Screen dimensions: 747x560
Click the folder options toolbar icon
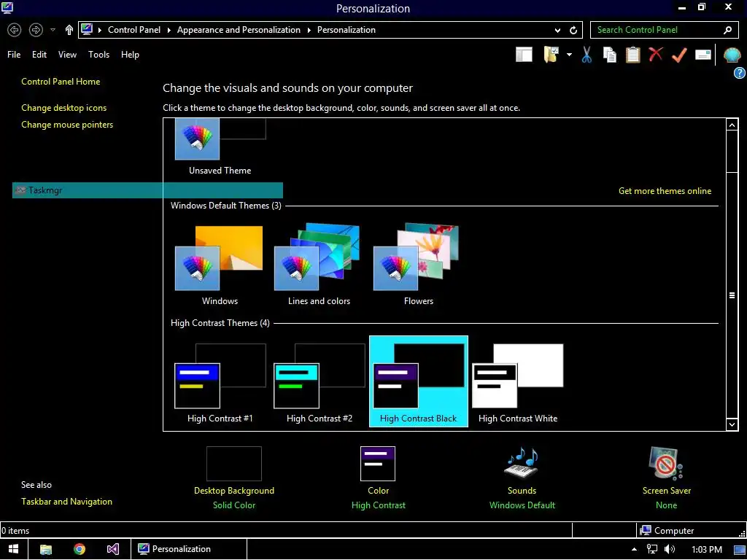coord(551,55)
